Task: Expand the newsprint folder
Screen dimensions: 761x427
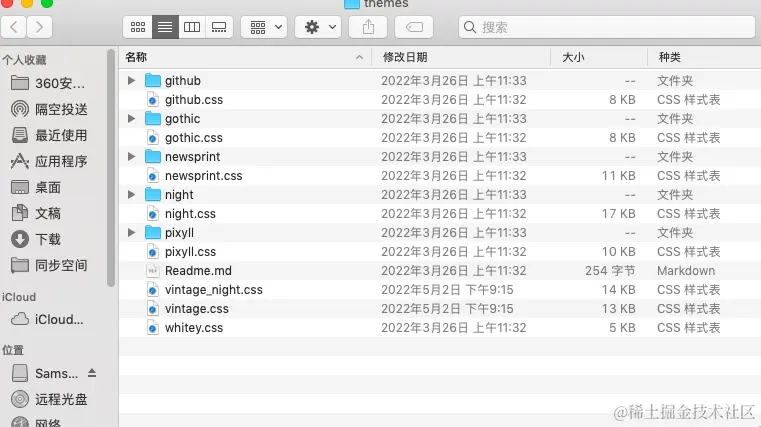Action: point(131,156)
